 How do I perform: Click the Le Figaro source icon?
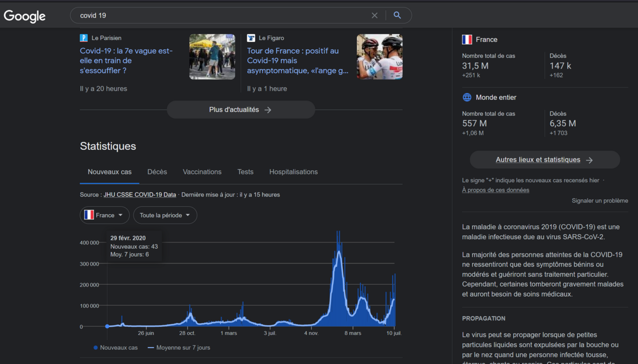(x=251, y=38)
